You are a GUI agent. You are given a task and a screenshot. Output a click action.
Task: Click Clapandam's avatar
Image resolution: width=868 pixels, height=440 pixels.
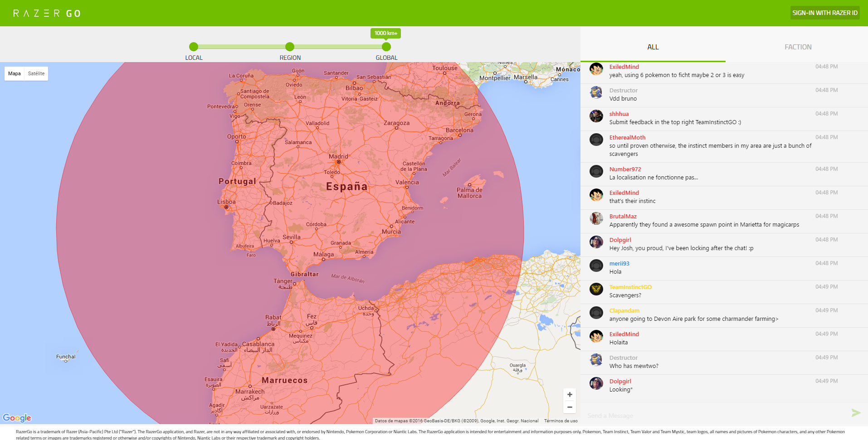(x=596, y=313)
